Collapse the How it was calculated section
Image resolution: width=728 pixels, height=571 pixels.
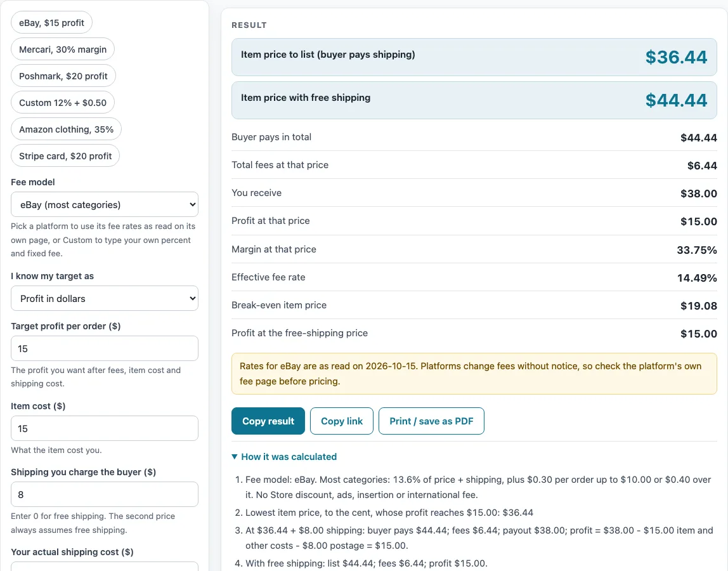click(x=284, y=457)
